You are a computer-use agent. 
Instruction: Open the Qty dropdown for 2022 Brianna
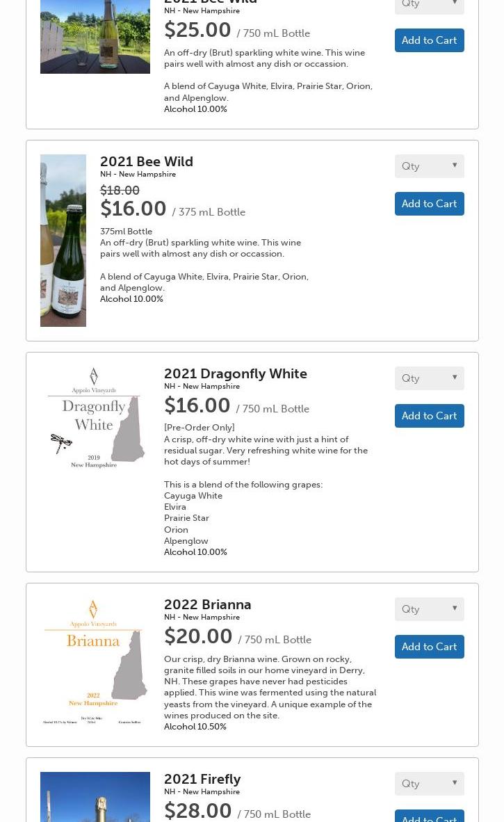pyautogui.click(x=429, y=609)
